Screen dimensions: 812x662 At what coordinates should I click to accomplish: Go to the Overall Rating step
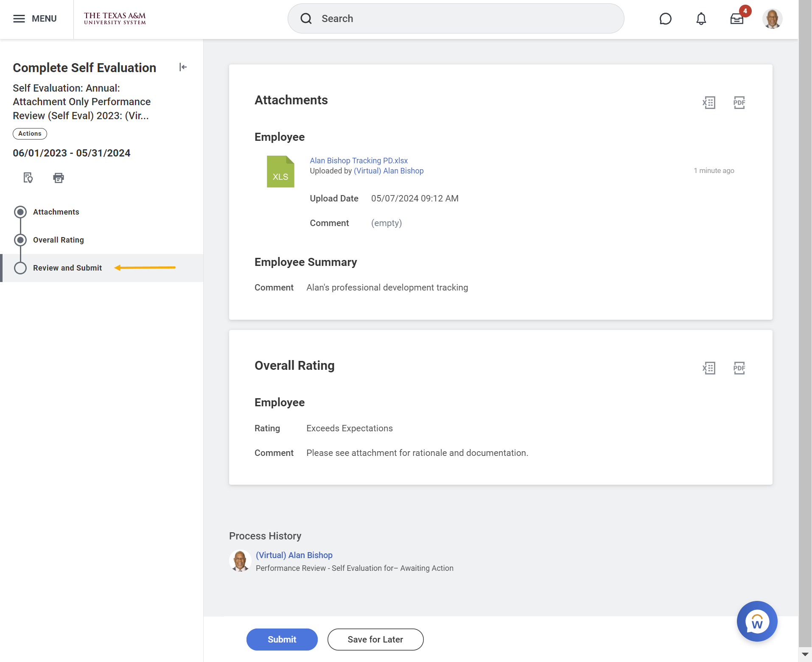pyautogui.click(x=59, y=240)
